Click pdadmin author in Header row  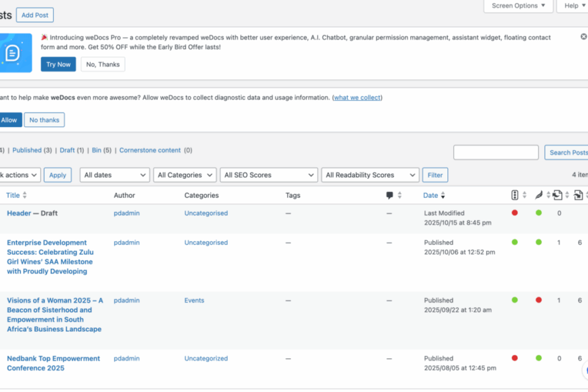tap(127, 213)
